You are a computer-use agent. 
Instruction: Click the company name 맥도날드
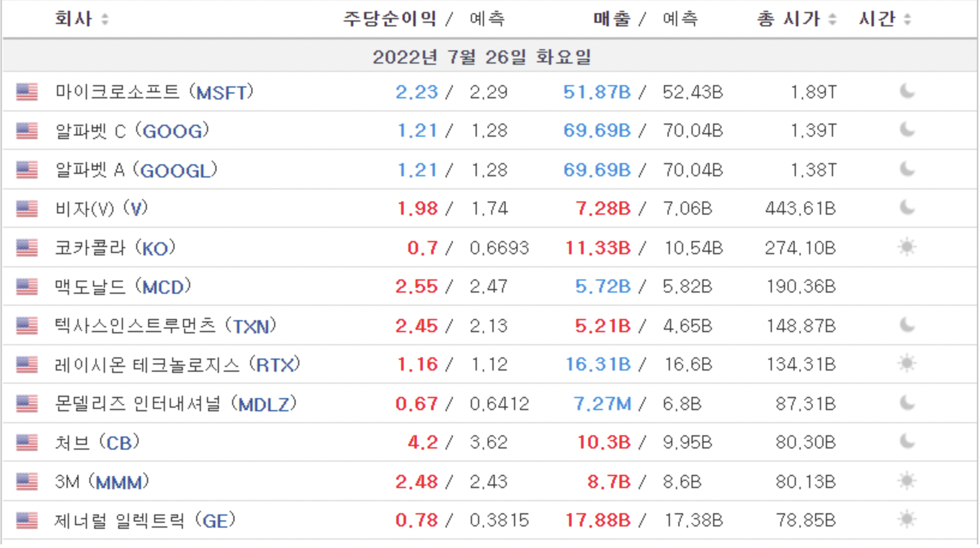click(x=90, y=287)
